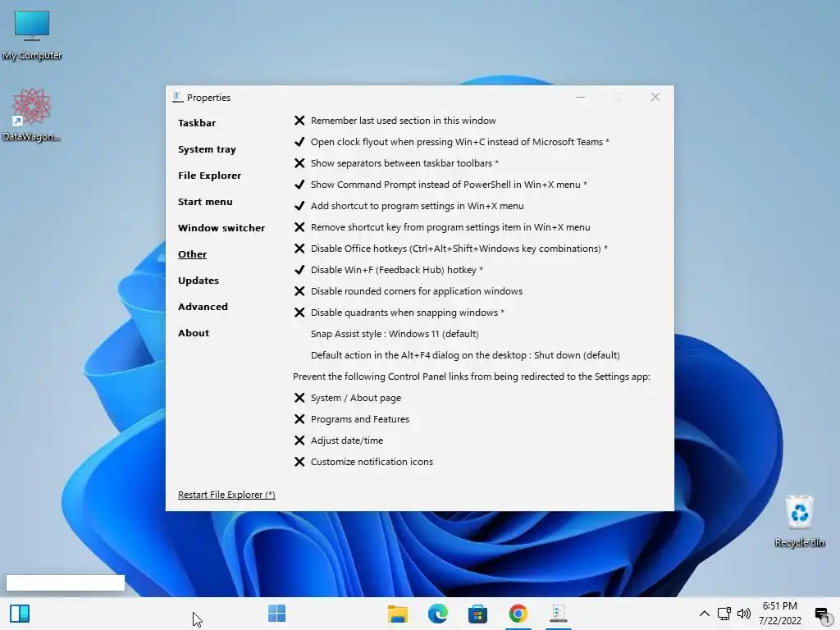Screen dimensions: 840x630
Task: Toggle Disable rounded corners for windows
Action: [x=409, y=291]
